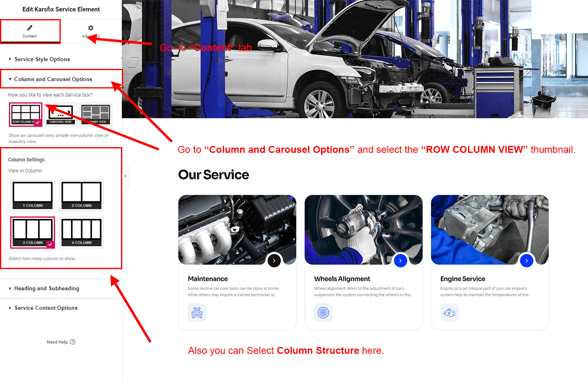
Task: Click the car icon under Maintenance
Action: click(197, 313)
